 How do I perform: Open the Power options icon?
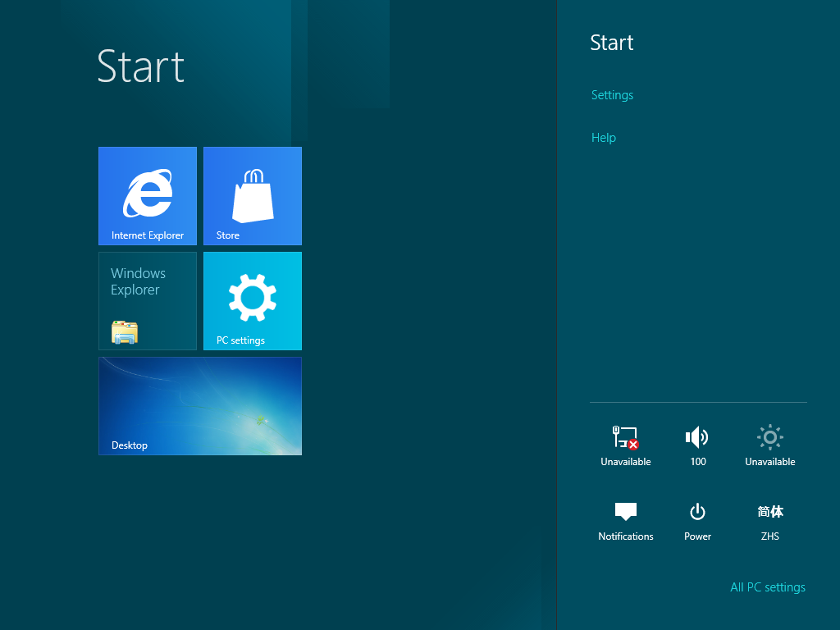[697, 512]
